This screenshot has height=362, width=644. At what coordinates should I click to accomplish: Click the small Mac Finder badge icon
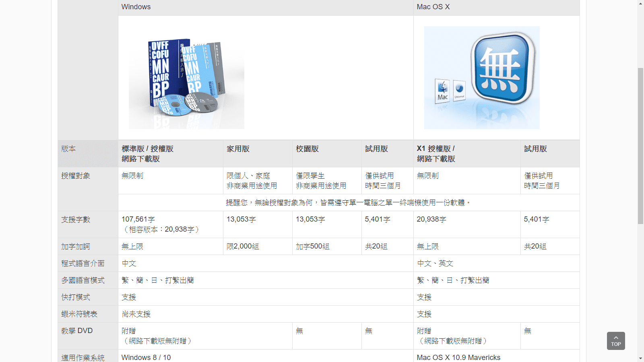pyautogui.click(x=442, y=90)
